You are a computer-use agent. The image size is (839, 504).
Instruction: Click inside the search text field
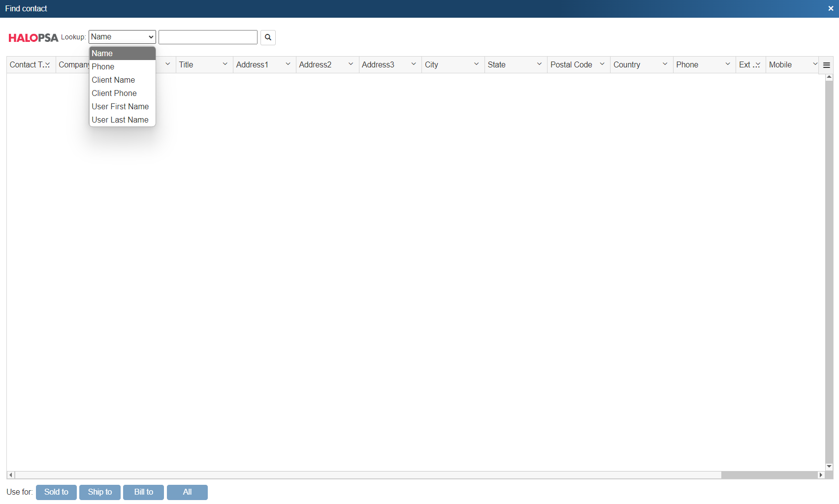point(207,37)
